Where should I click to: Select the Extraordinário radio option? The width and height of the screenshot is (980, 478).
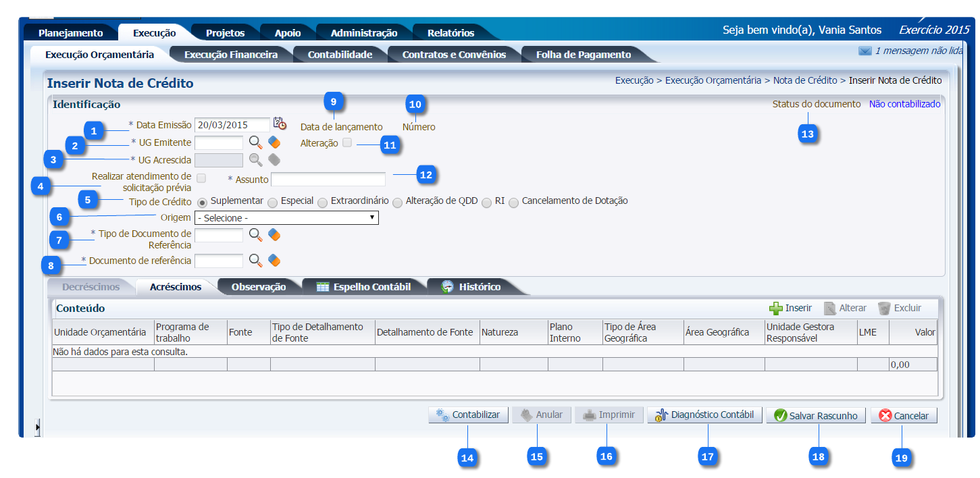[322, 202]
